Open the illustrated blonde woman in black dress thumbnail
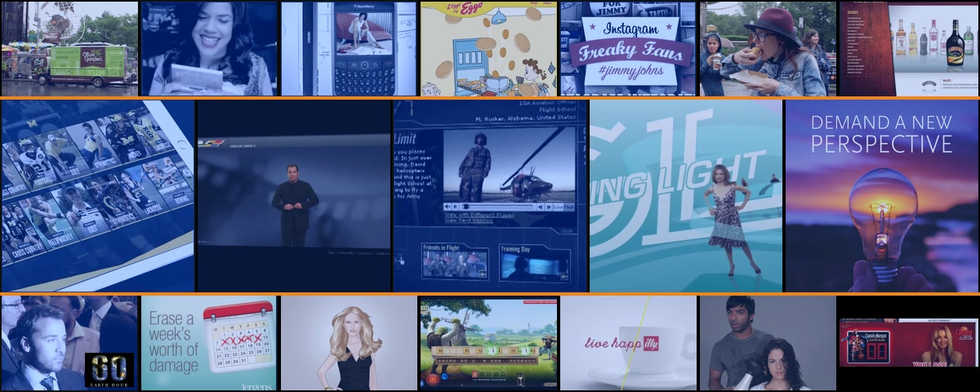 349,343
